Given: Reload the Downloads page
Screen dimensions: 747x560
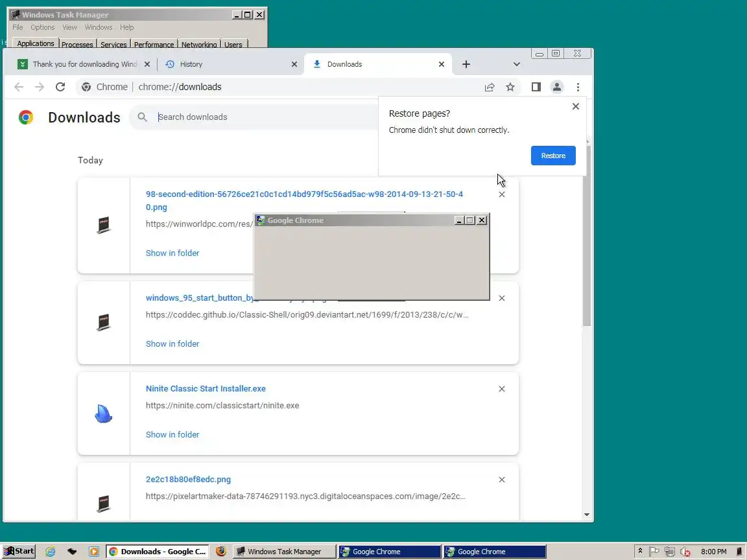Looking at the screenshot, I should [60, 87].
